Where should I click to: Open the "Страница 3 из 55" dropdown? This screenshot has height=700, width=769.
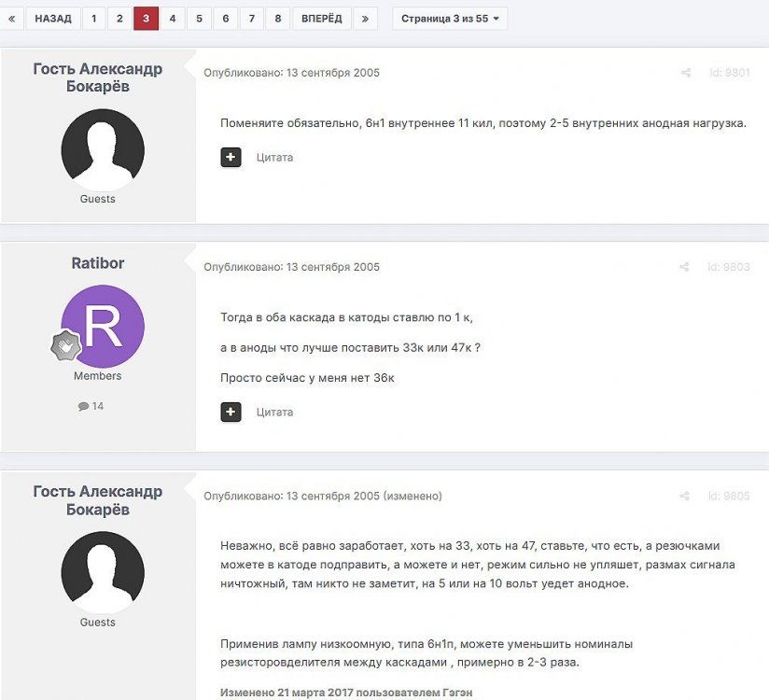click(450, 19)
